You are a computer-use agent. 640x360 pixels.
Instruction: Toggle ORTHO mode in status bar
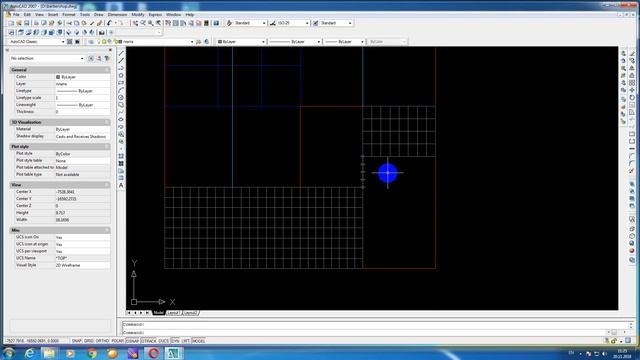point(102,341)
